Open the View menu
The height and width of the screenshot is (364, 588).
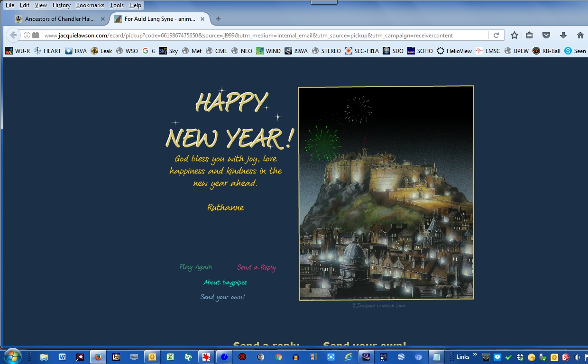pyautogui.click(x=41, y=5)
